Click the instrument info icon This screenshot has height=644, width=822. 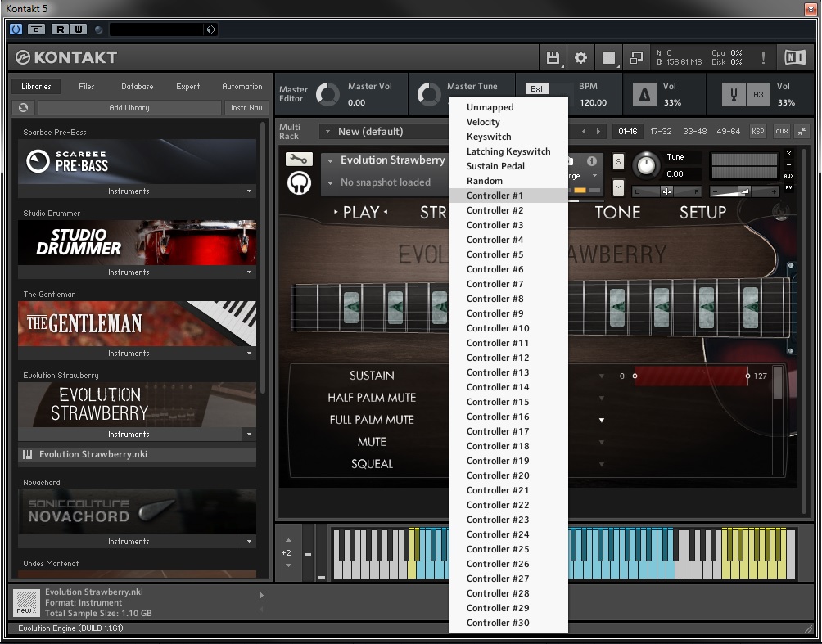[x=591, y=161]
